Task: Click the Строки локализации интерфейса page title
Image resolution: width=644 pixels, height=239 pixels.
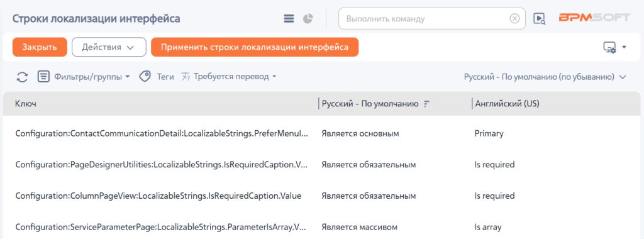Action: (96, 18)
